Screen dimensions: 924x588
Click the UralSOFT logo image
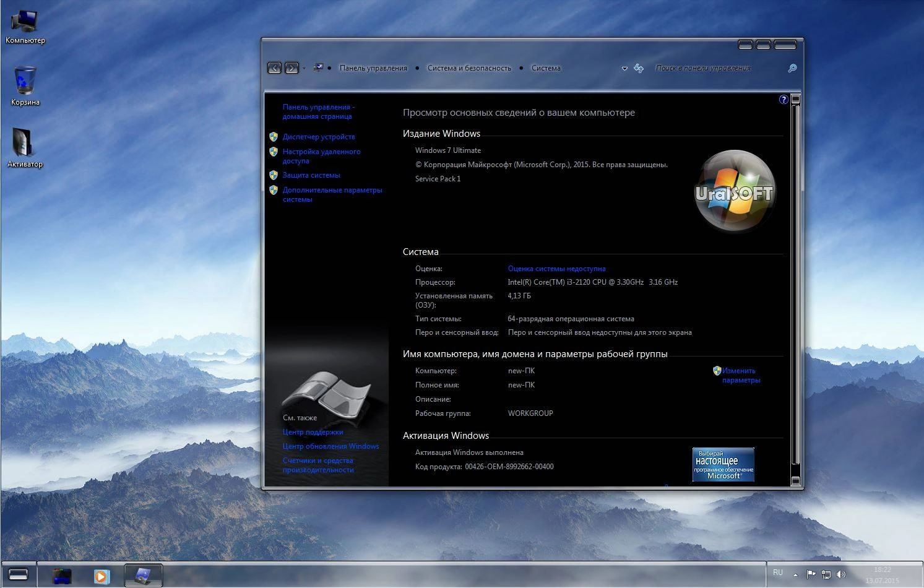(x=735, y=191)
